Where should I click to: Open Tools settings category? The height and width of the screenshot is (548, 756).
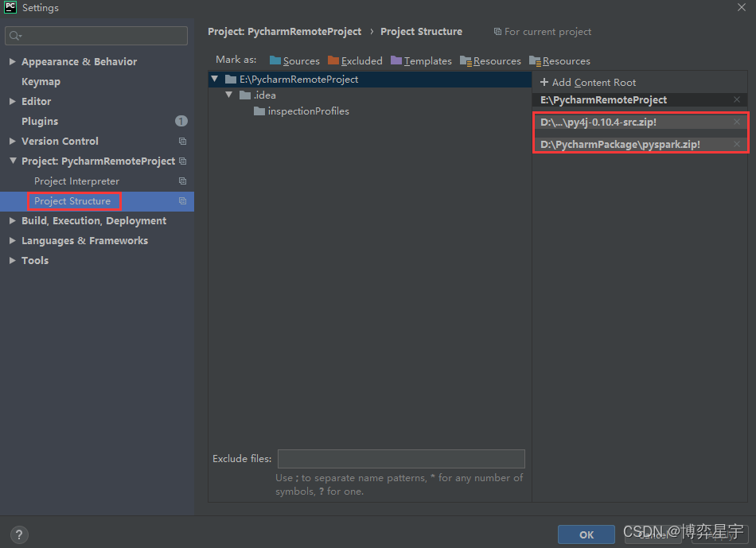[x=35, y=260]
